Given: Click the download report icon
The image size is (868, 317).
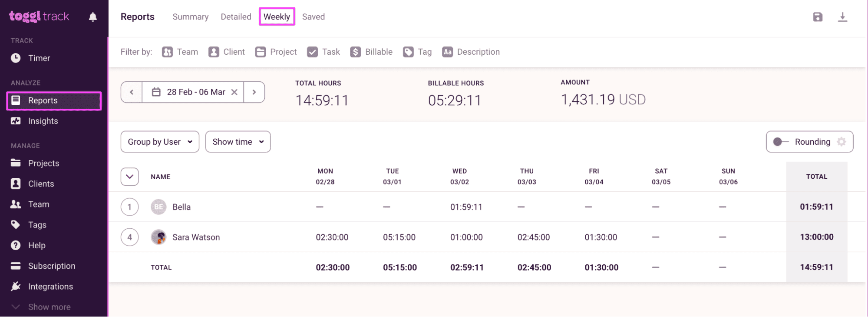Looking at the screenshot, I should point(842,17).
